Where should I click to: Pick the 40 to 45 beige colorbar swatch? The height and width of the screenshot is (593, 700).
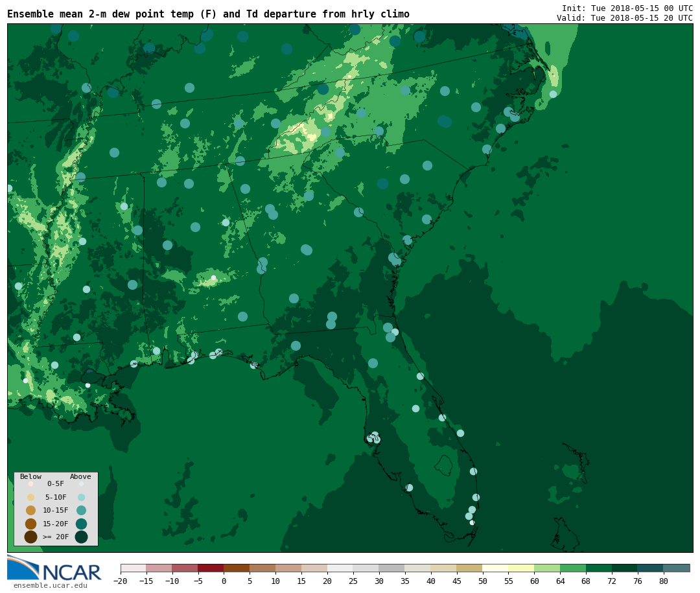click(x=444, y=568)
